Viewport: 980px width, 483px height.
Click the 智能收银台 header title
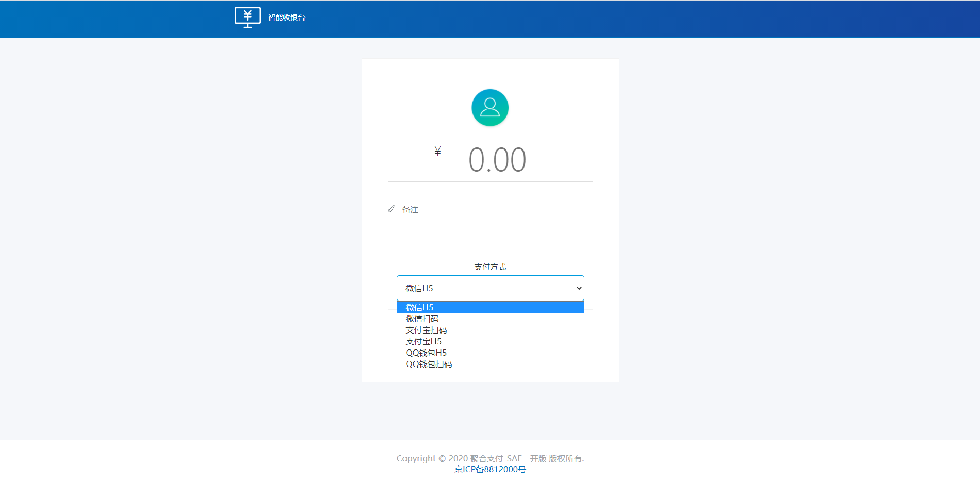pos(286,18)
